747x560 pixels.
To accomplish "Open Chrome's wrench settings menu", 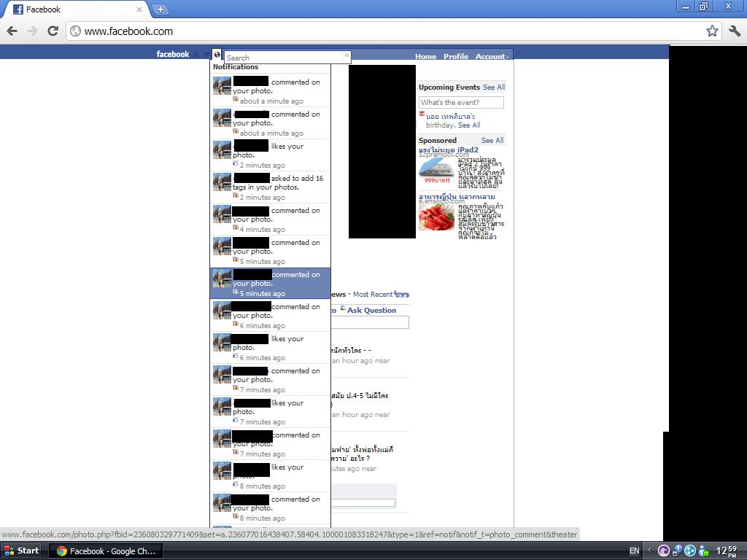I will click(735, 31).
